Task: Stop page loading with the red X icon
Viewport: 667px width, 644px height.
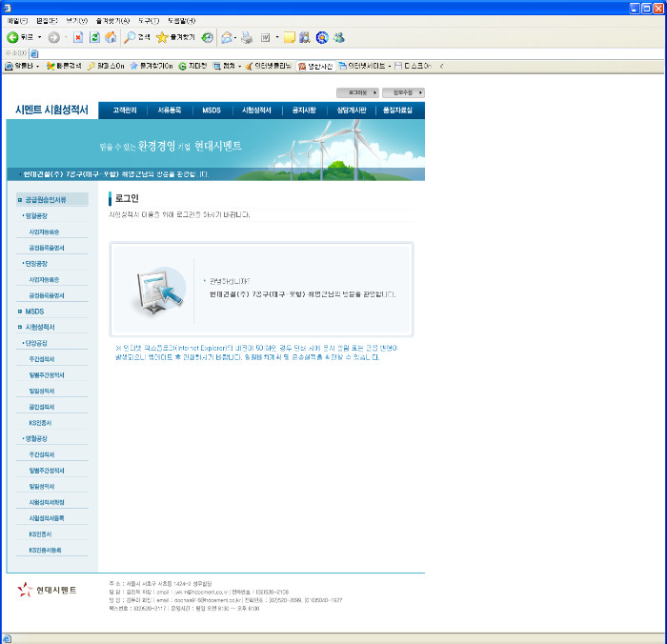Action: point(78,37)
